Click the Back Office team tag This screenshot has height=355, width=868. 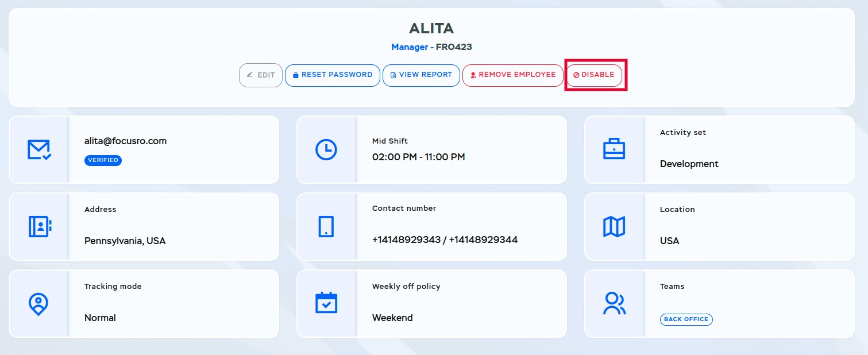[686, 319]
